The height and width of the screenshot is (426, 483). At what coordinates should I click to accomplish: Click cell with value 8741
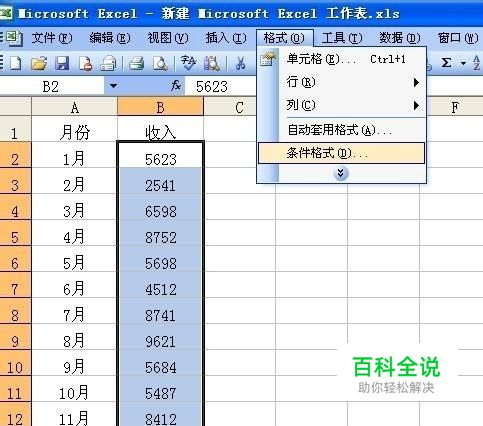coord(160,311)
